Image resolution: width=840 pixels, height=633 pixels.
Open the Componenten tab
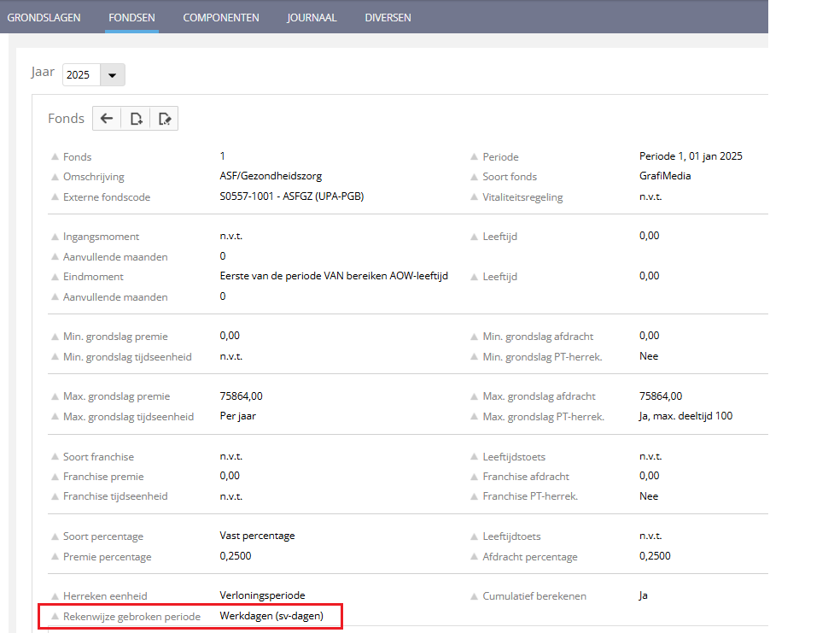click(221, 17)
